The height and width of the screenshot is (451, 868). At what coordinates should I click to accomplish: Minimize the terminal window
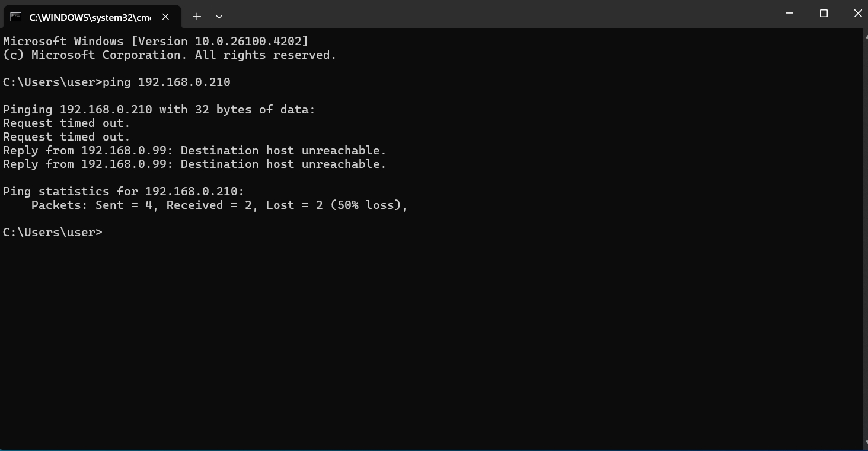(x=789, y=14)
